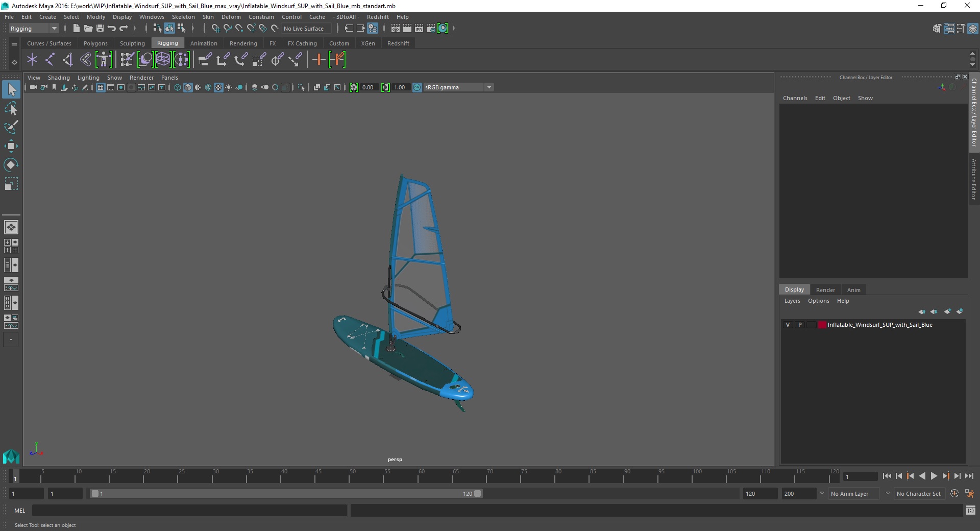Open the sRGB gamma view transform dropdown

point(459,87)
